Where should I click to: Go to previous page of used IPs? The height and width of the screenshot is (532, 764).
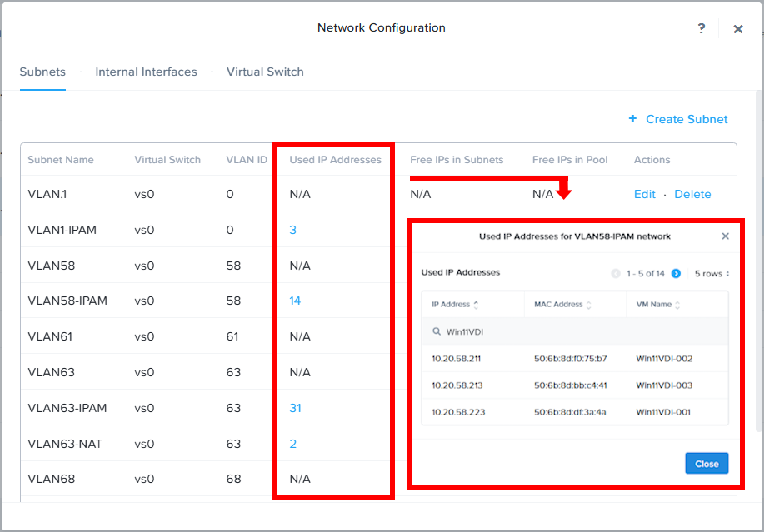[x=616, y=273]
